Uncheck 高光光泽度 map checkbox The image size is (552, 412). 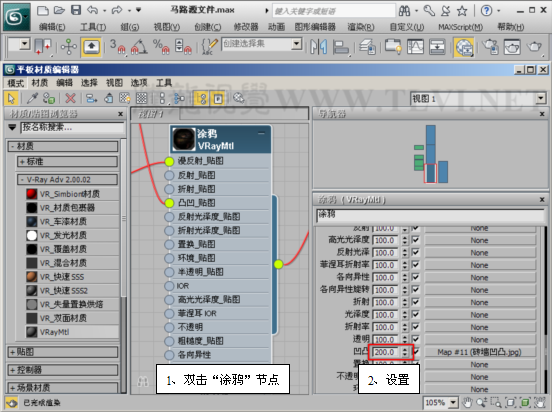(x=416, y=240)
